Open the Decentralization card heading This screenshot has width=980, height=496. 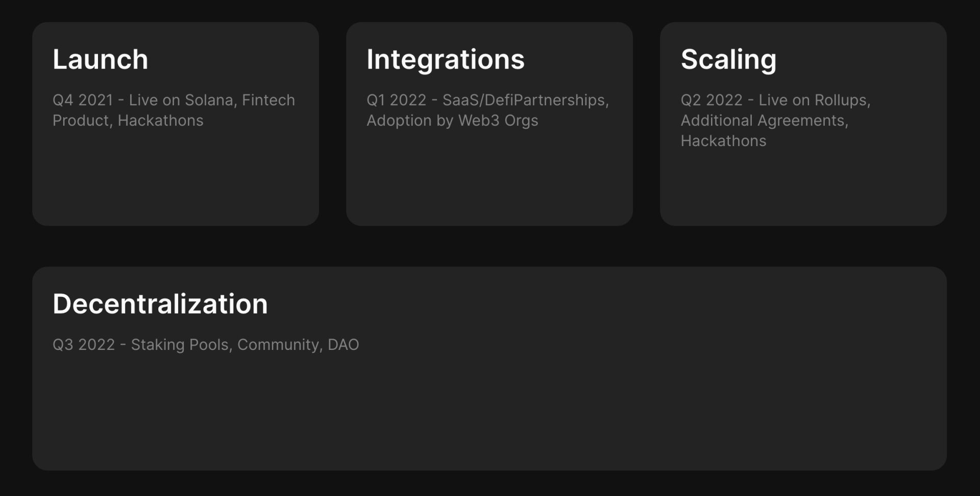pyautogui.click(x=160, y=304)
